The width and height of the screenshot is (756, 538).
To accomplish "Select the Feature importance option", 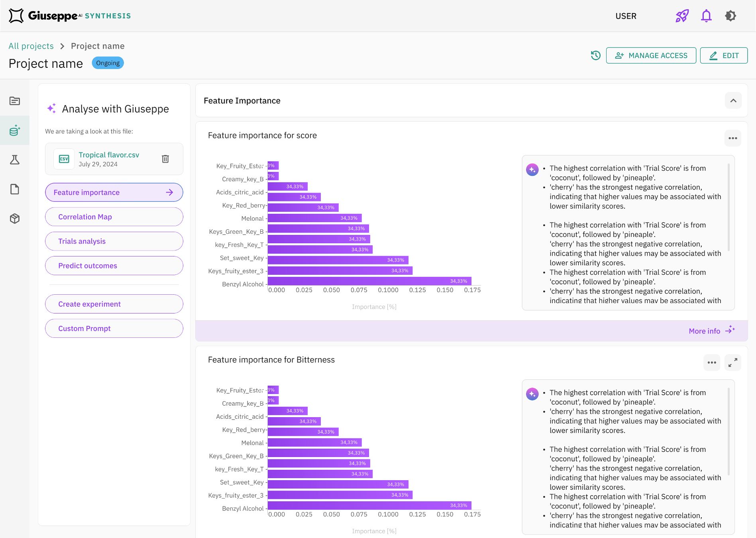I will (114, 192).
